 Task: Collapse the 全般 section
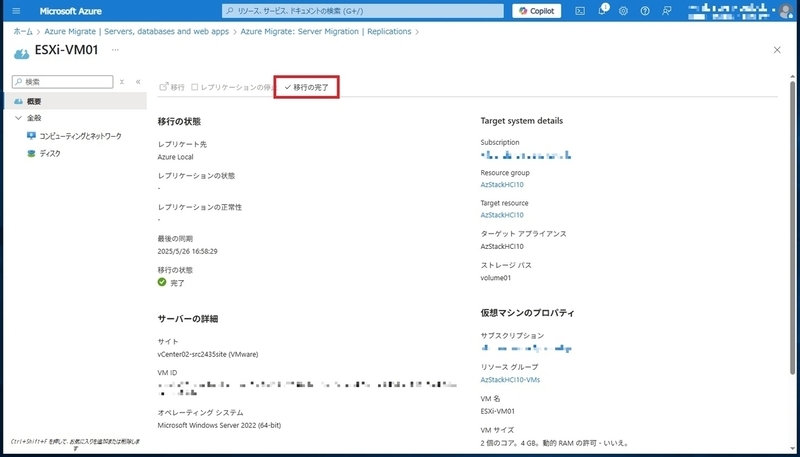click(19, 118)
